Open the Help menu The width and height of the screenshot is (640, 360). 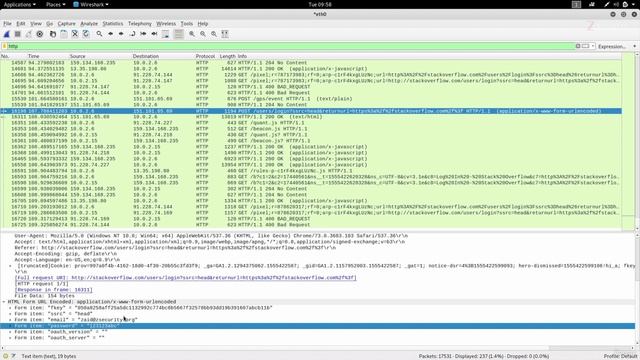point(203,24)
